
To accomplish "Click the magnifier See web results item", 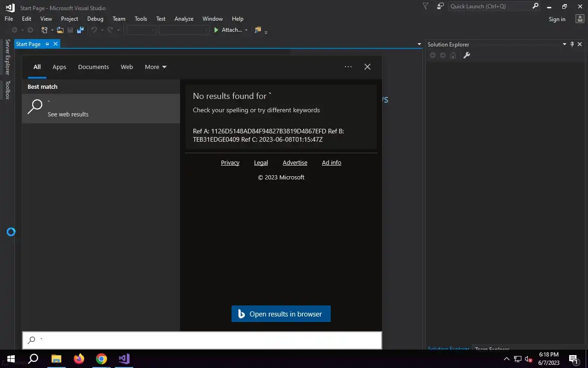I will click(x=101, y=109).
